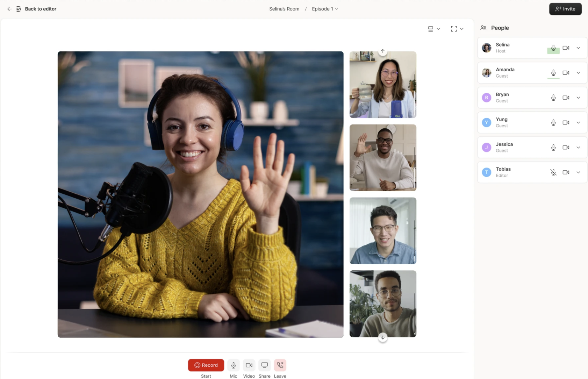The height and width of the screenshot is (379, 588).
Task: Turn off Bryan's camera
Action: pyautogui.click(x=566, y=98)
